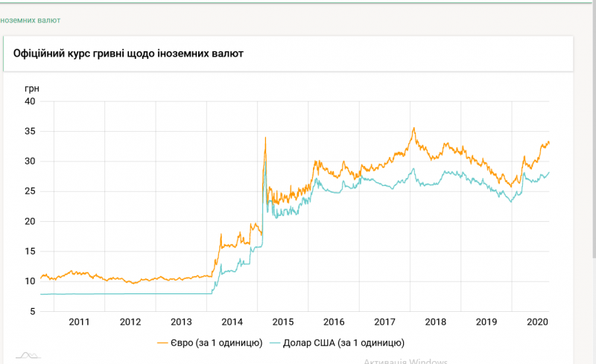This screenshot has height=364, width=596.
Task: Open the breadcrumb link ending in 'іноземних валют'
Action: point(31,20)
